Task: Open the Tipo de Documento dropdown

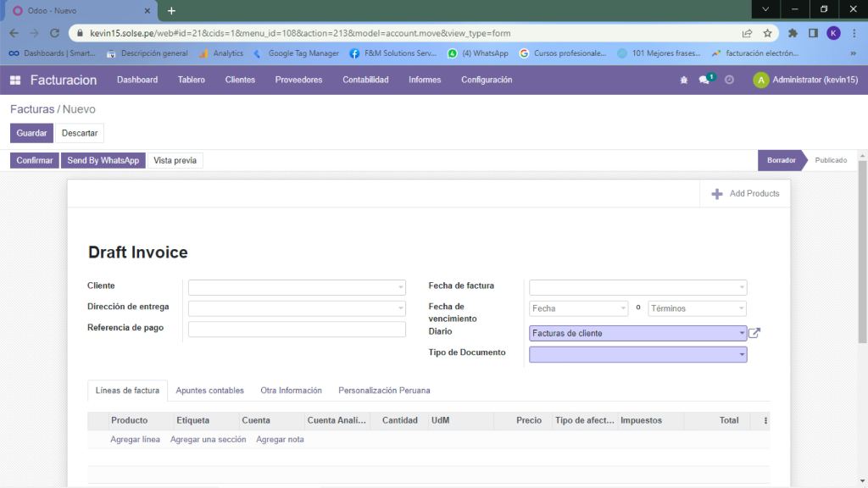Action: [637, 354]
